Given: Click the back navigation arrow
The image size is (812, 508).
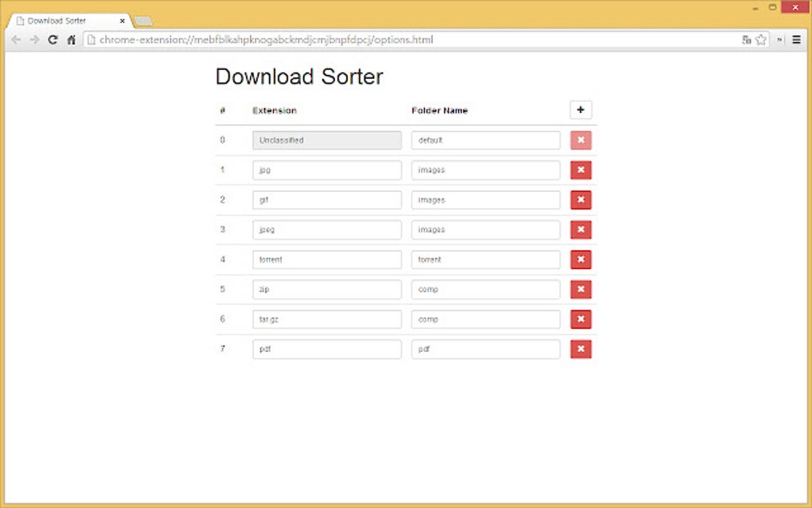Looking at the screenshot, I should click(x=16, y=39).
